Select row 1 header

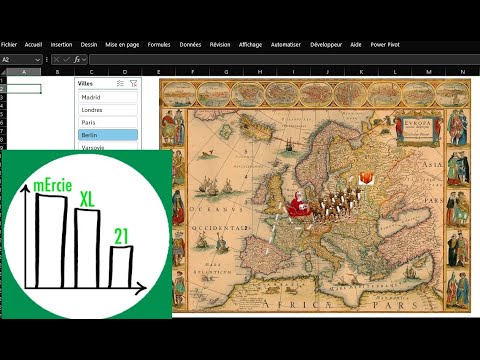pos(3,80)
